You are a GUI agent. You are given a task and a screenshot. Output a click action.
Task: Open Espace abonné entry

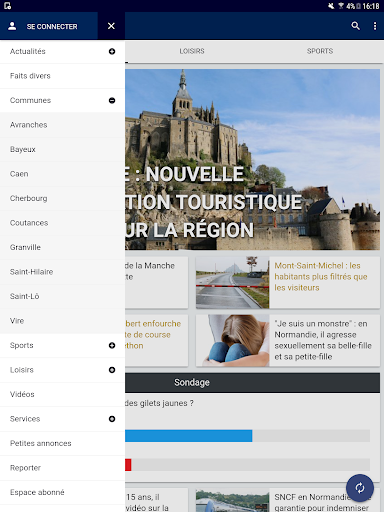coord(62,492)
